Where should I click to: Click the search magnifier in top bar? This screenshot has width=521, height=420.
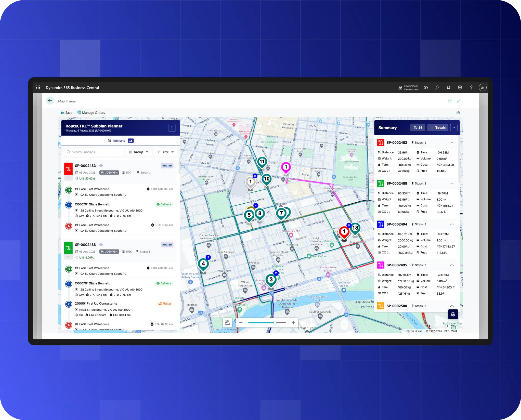[x=437, y=87]
